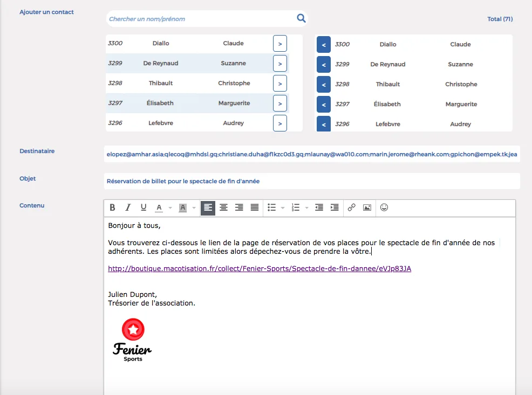The image size is (532, 395).
Task: Justify the paragraph text
Action: tap(255, 207)
